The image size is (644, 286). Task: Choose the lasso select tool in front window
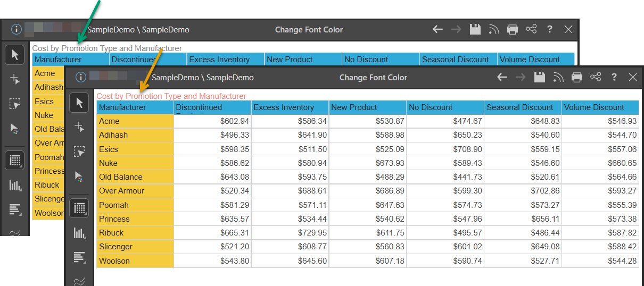(79, 152)
